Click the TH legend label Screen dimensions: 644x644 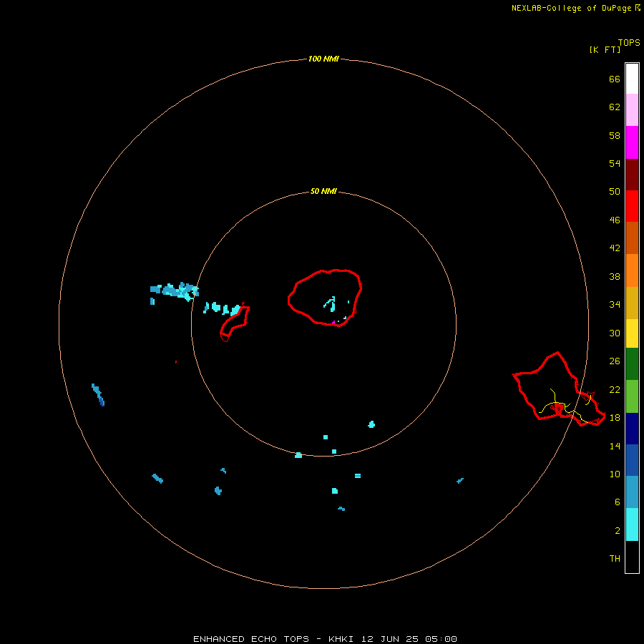click(x=615, y=558)
